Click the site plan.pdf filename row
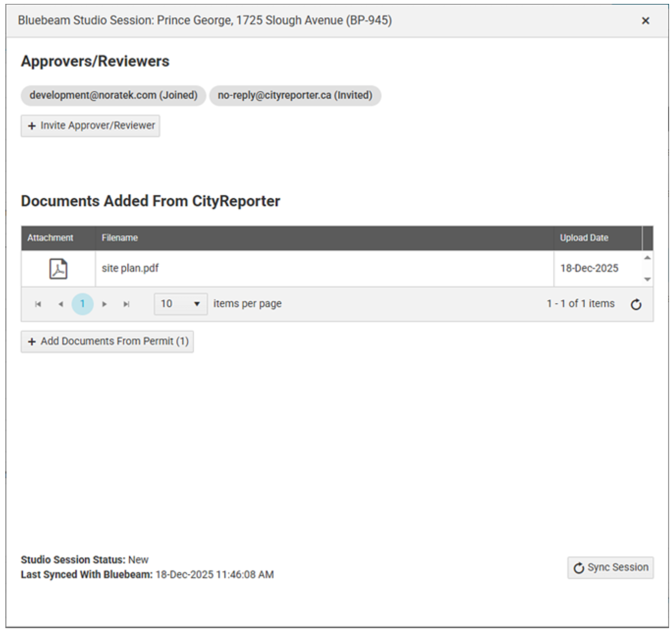The height and width of the screenshot is (633, 672). tap(130, 268)
